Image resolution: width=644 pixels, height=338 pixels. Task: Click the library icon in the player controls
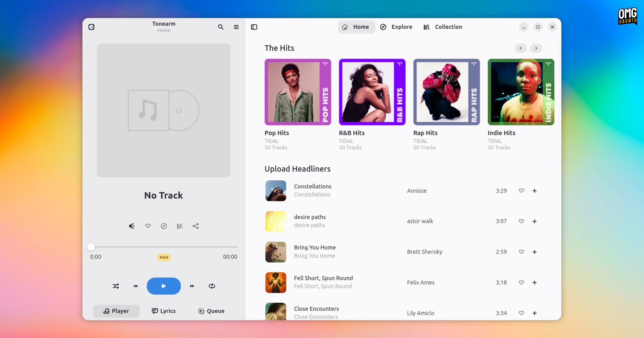[180, 226]
